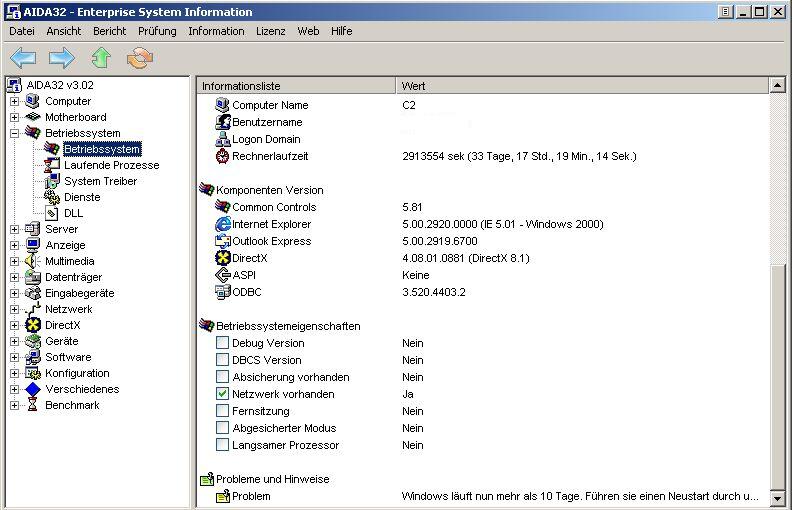792x510 pixels.
Task: Click the scrollbar down arrow
Action: coord(777,498)
